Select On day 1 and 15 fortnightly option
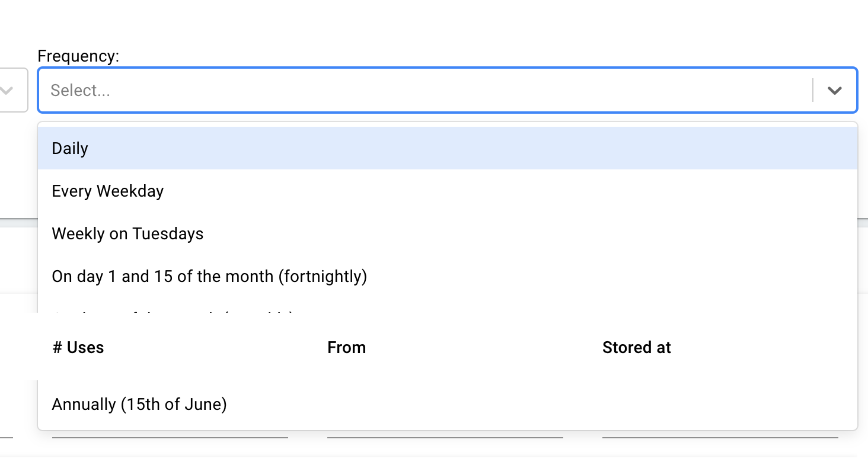 coord(448,276)
